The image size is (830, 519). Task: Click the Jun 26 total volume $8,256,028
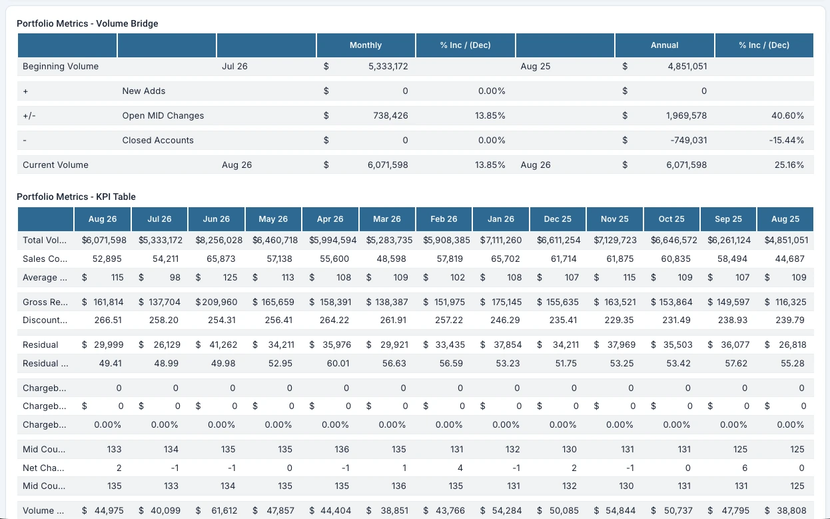tap(219, 240)
